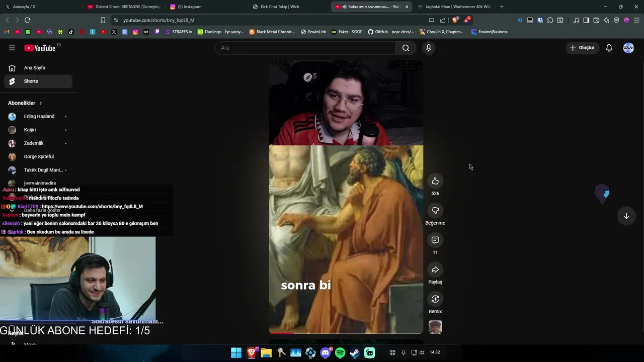The width and height of the screenshot is (644, 362).
Task: Open a new browser tab
Action: (x=502, y=7)
